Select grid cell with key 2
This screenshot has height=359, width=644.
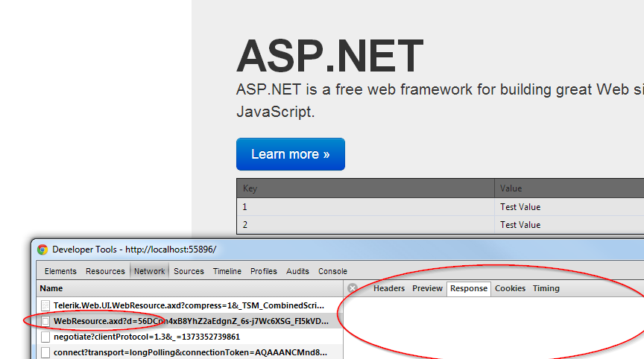365,225
